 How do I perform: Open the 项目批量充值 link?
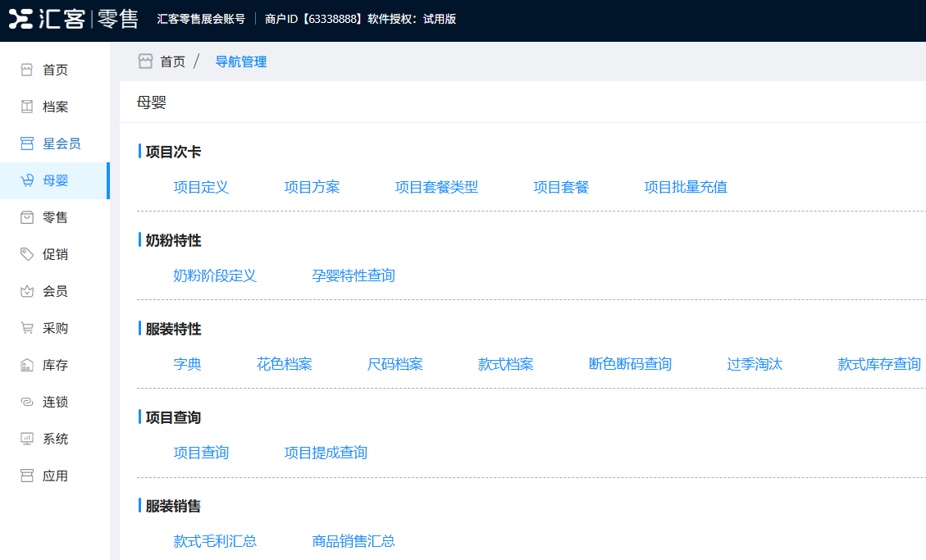point(685,187)
